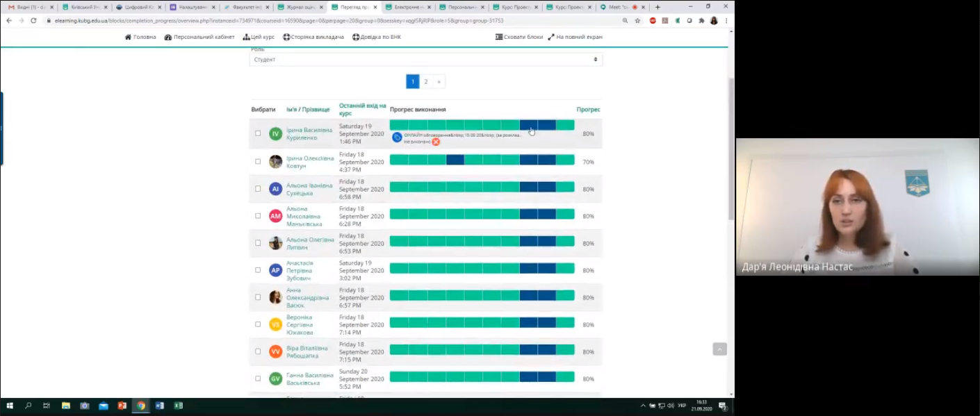Open the role dropdown showing Студент
Screen dimensions: 980x416
tap(425, 60)
